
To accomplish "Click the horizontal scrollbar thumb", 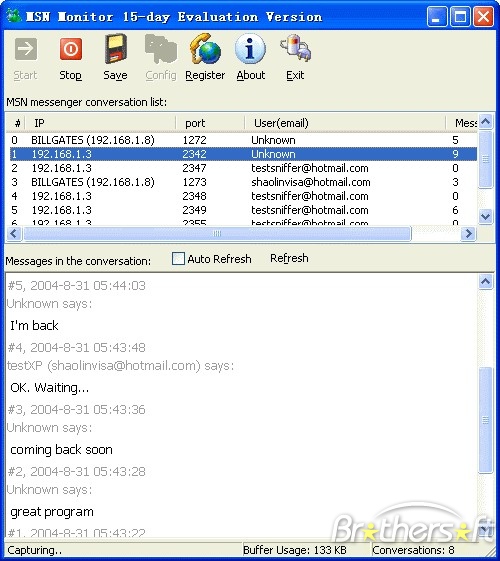I will pos(217,234).
